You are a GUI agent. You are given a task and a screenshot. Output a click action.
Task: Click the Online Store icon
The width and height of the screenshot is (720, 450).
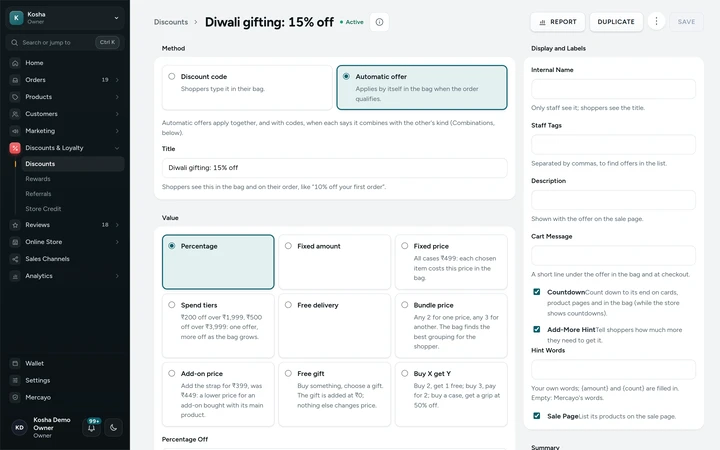[15, 242]
